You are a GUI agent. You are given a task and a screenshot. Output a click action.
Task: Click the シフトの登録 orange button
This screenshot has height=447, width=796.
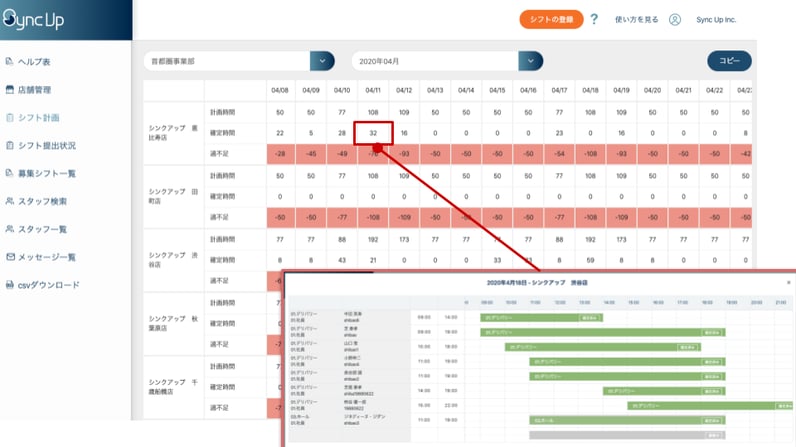[551, 19]
